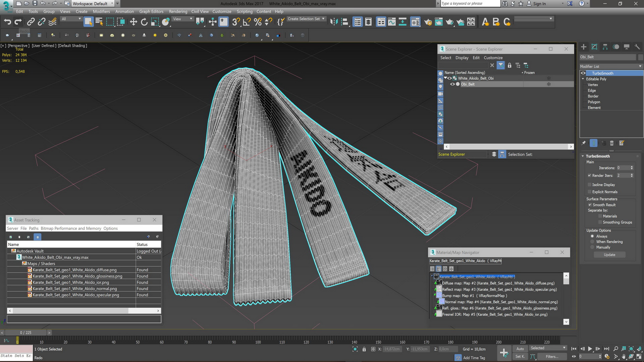This screenshot has width=644, height=362.
Task: Click the Update button in TurboSmooth
Action: [609, 255]
